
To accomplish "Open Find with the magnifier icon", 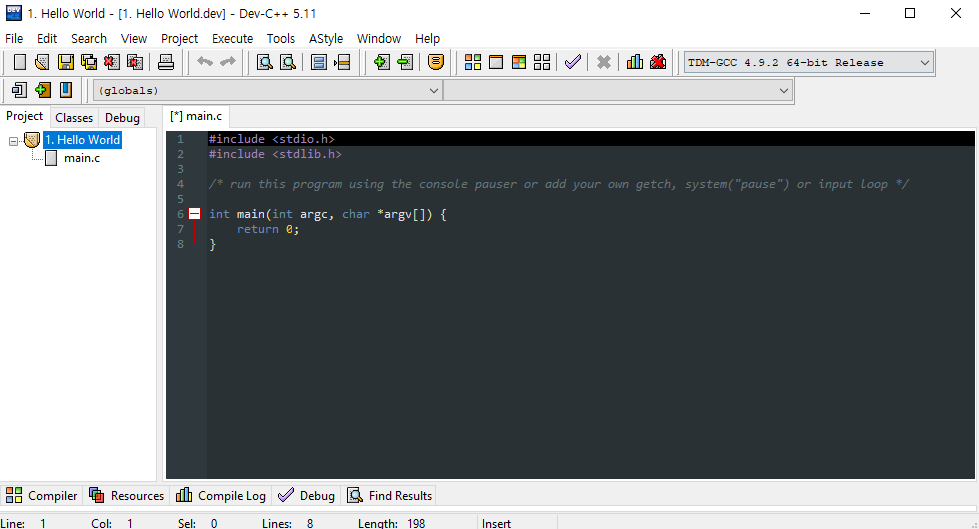I will (265, 62).
